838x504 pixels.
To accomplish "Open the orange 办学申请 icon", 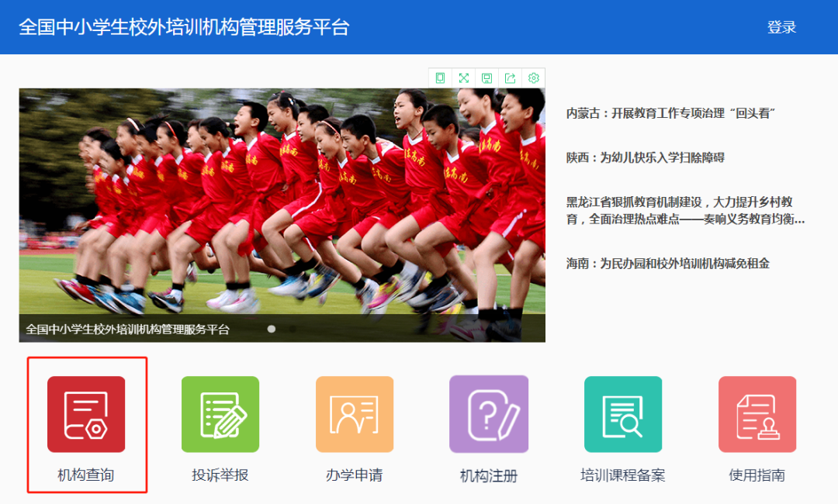I will point(355,414).
